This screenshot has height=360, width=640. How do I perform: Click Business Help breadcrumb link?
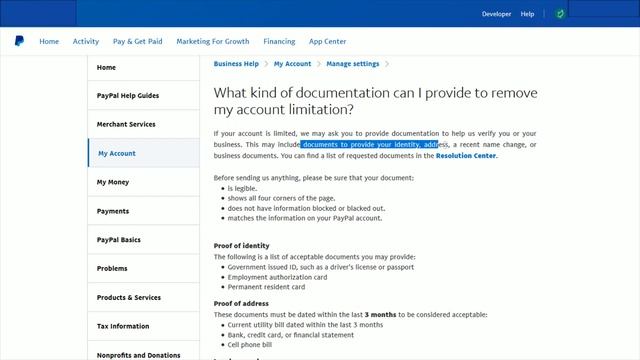coord(236,64)
